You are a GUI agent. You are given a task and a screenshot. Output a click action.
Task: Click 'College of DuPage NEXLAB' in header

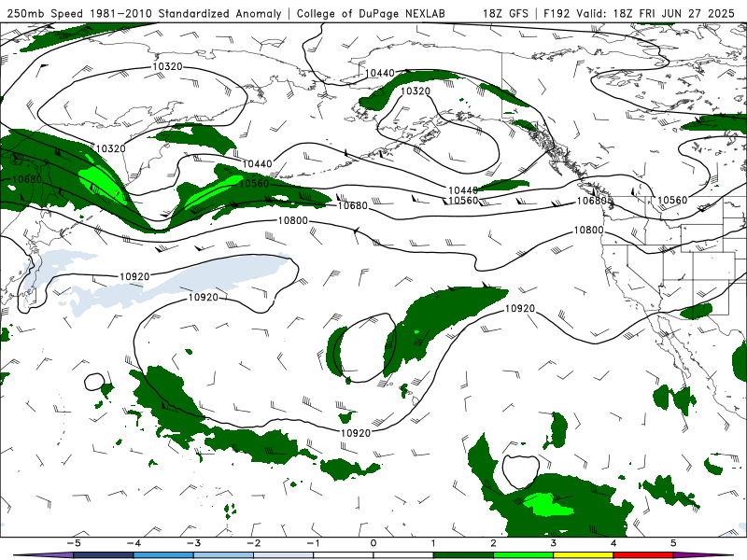371,13
